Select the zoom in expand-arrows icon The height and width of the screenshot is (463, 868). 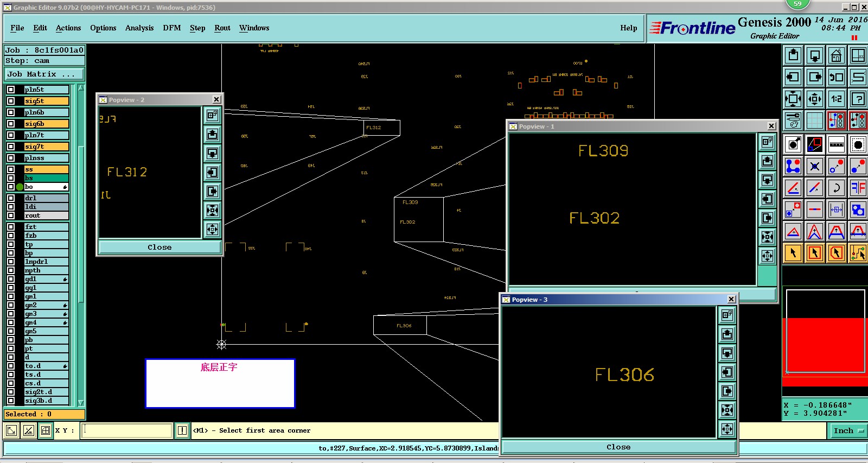(x=793, y=99)
